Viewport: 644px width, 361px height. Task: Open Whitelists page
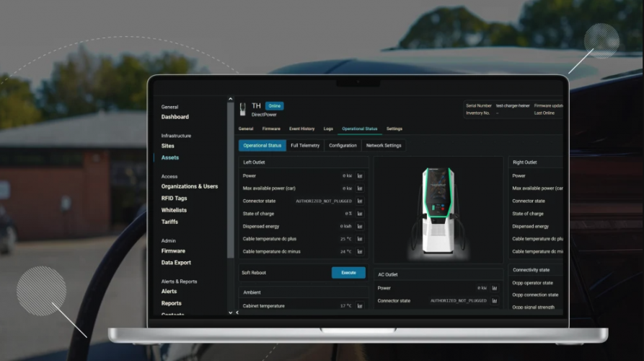click(x=174, y=210)
